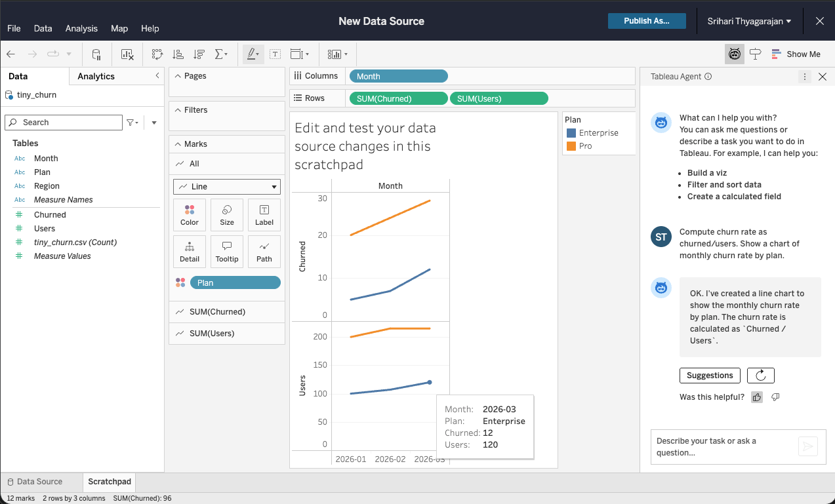The height and width of the screenshot is (504, 835).
Task: Click the Label card in Marks
Action: pyautogui.click(x=264, y=215)
